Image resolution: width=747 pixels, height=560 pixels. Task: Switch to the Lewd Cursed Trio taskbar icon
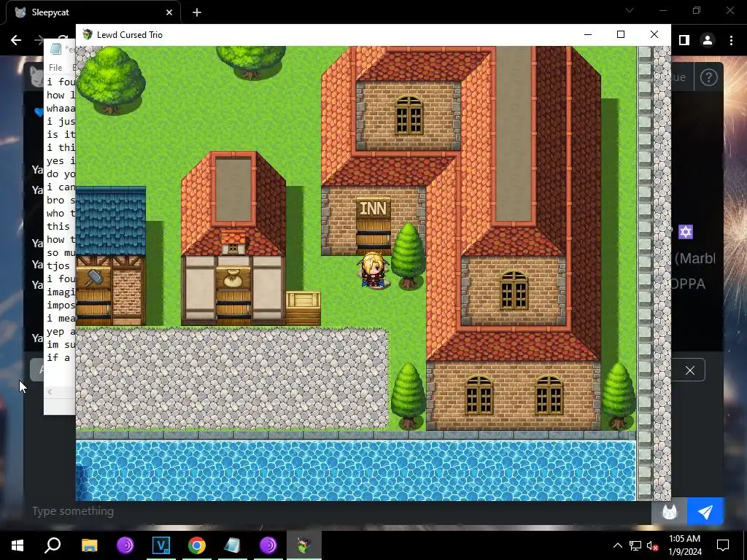click(x=304, y=545)
